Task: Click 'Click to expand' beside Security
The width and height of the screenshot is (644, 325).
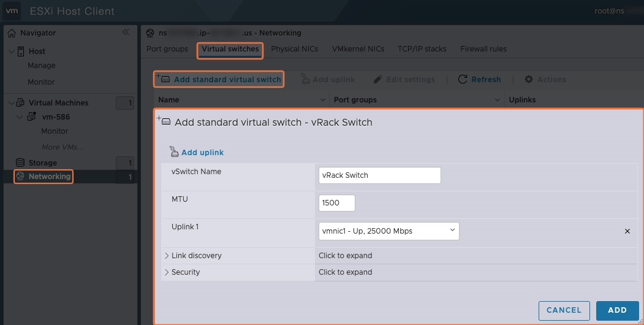Action: coord(346,272)
